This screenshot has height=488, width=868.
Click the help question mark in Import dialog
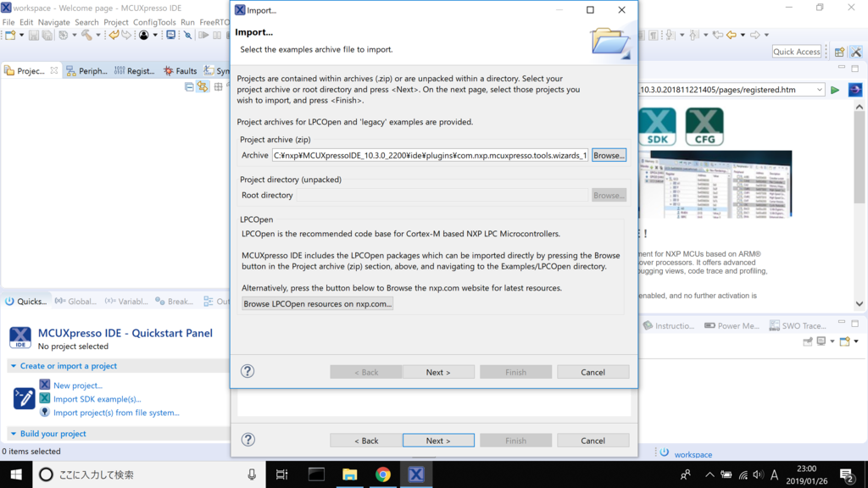tap(248, 371)
